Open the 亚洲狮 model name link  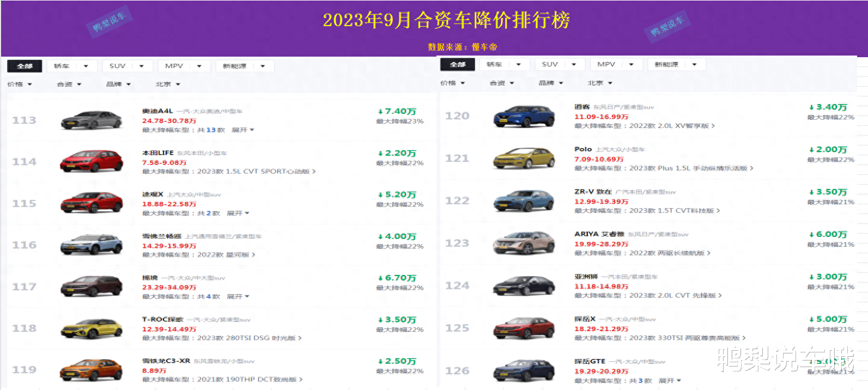point(586,277)
